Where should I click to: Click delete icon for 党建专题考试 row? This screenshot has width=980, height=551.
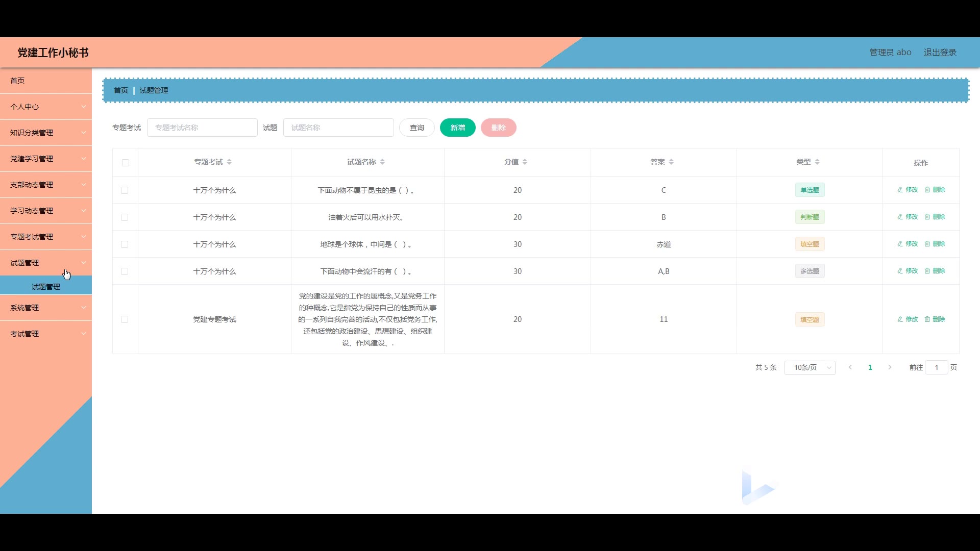point(927,319)
